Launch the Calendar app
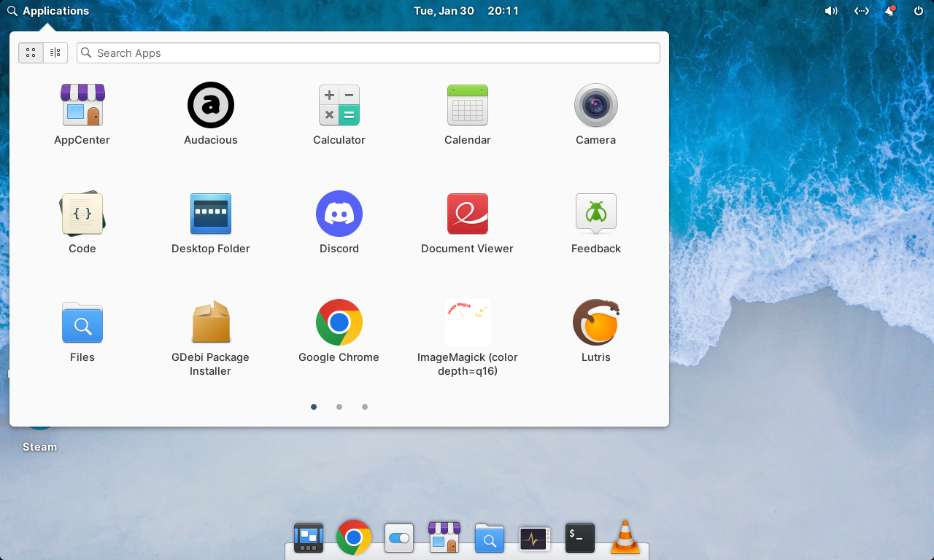Image resolution: width=934 pixels, height=560 pixels. pos(468,114)
